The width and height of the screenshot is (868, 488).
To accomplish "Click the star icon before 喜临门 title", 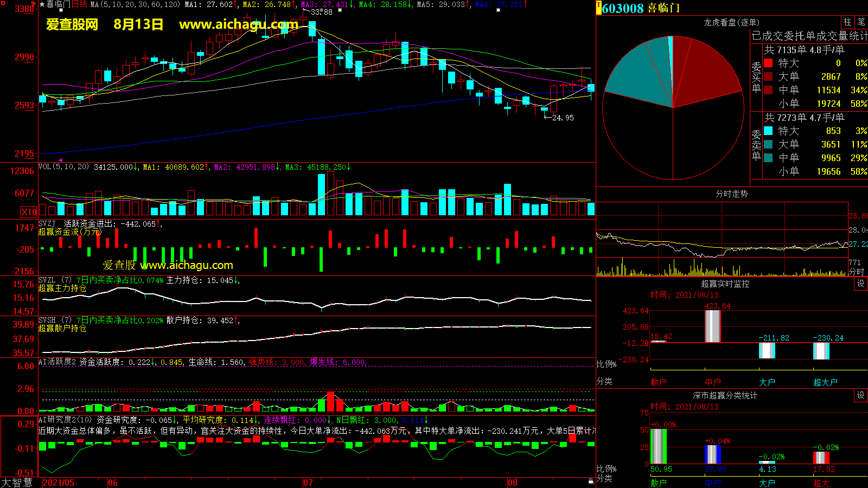I will tap(42, 4).
